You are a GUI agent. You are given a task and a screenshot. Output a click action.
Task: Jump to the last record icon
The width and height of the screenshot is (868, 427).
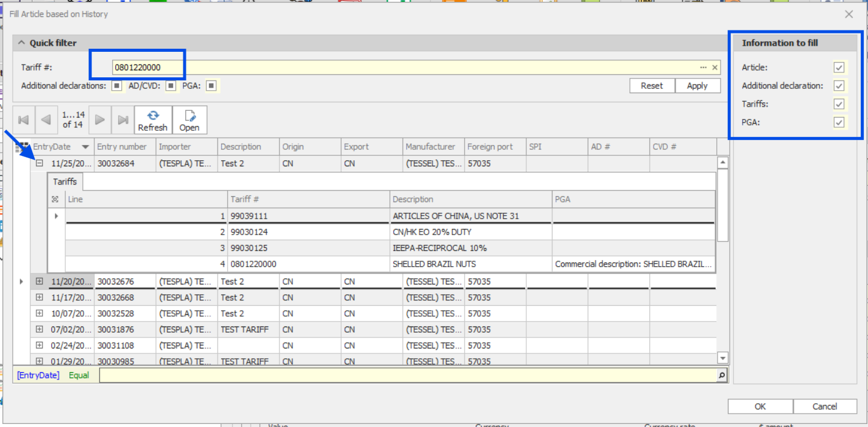(122, 119)
